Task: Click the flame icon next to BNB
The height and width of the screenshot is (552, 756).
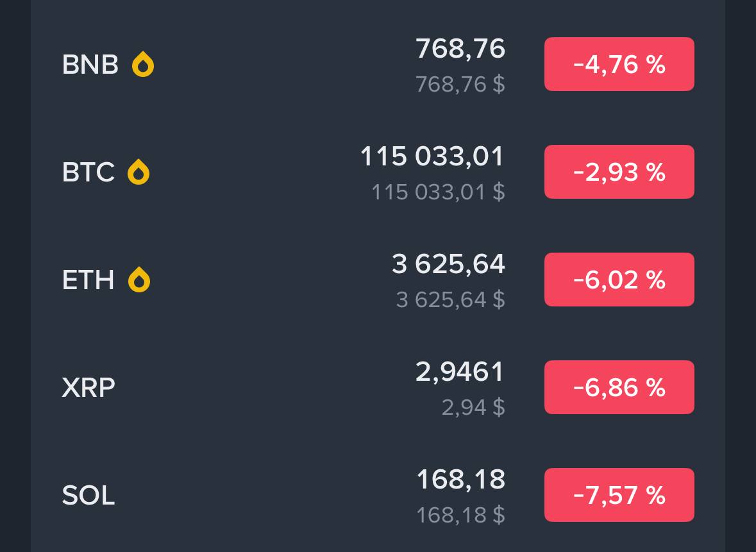Action: click(143, 64)
